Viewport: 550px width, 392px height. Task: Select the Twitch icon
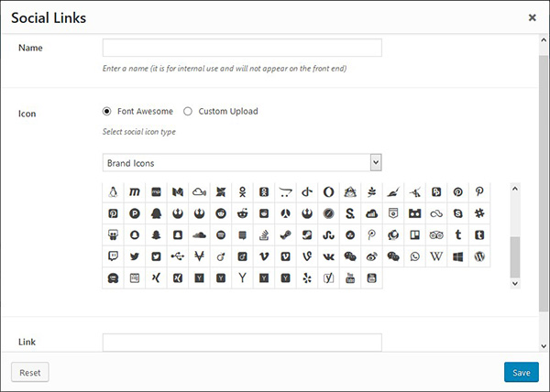pos(113,256)
